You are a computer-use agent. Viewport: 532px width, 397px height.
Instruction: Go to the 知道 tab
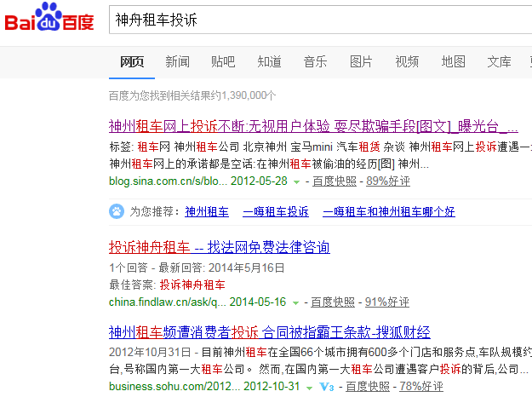point(269,62)
